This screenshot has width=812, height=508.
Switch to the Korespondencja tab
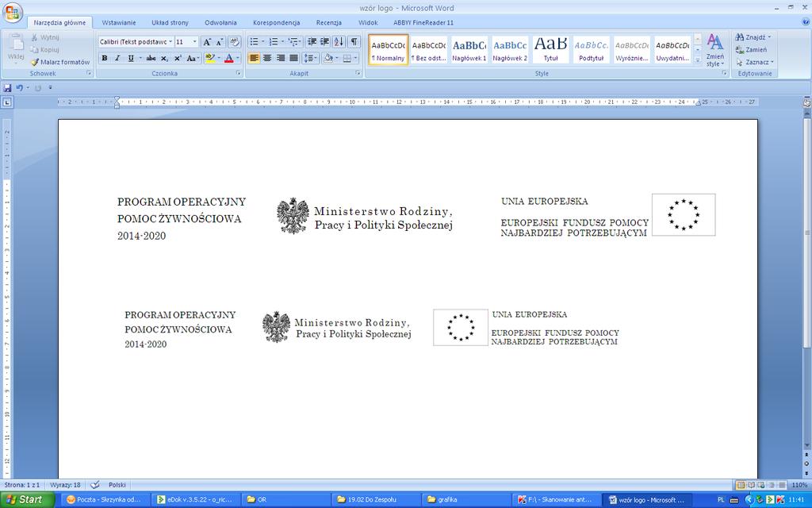click(x=277, y=23)
